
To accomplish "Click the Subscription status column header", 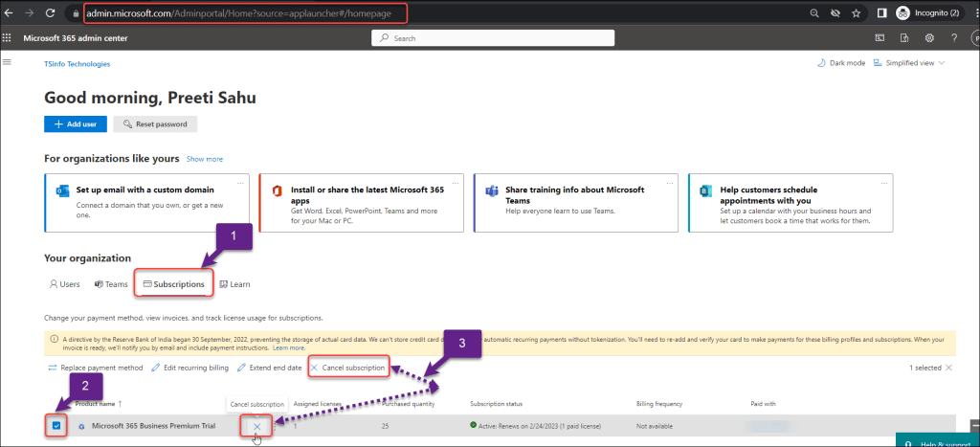I will click(497, 404).
